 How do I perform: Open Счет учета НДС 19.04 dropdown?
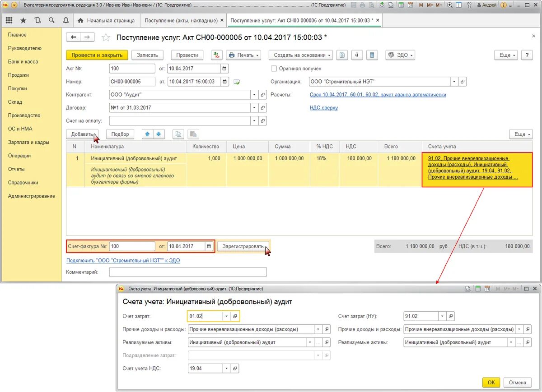(227, 369)
